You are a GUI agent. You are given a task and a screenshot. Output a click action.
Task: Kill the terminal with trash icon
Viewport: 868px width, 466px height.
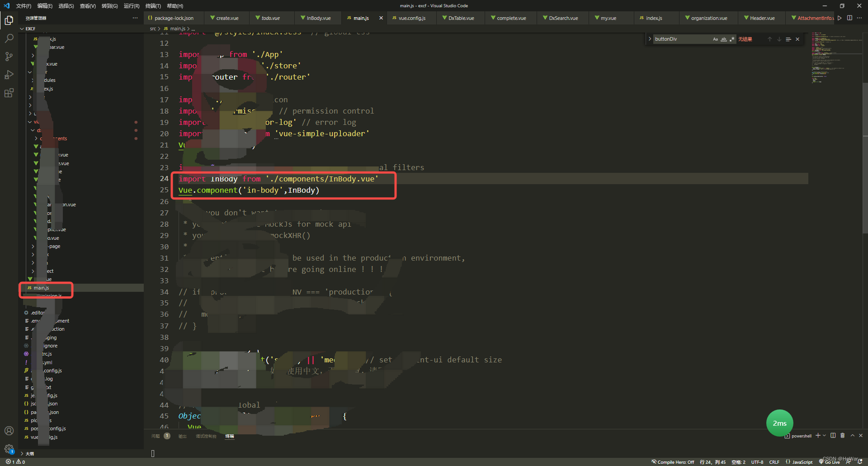click(x=843, y=436)
